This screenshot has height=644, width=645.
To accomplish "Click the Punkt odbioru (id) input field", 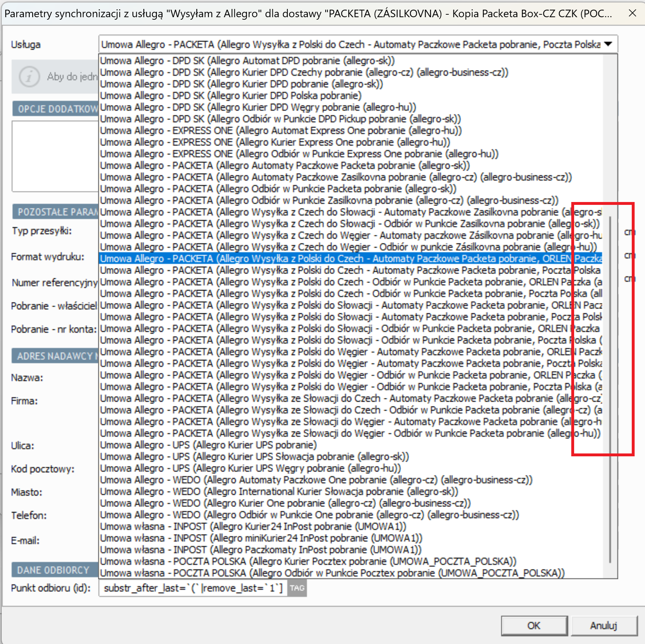I will click(x=193, y=588).
